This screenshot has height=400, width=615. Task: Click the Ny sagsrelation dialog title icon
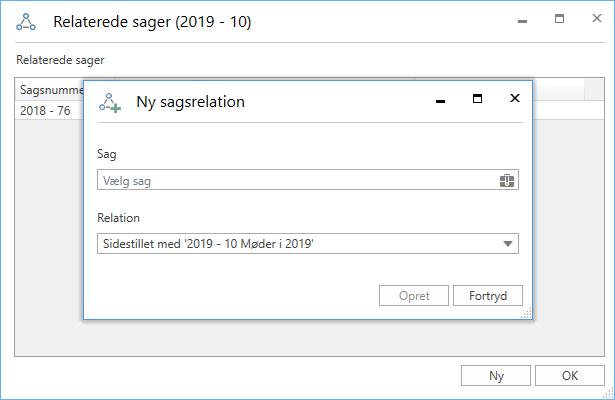pos(109,102)
